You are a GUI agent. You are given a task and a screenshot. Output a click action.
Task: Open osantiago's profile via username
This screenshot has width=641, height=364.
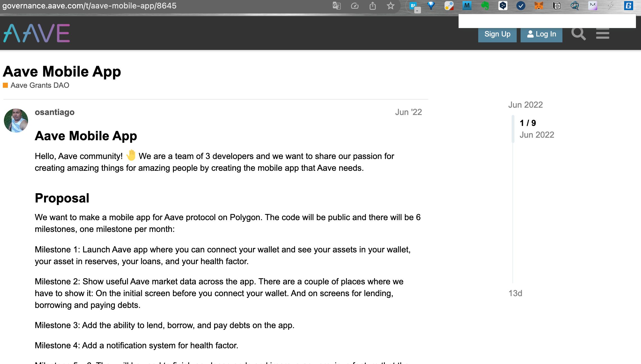click(54, 112)
